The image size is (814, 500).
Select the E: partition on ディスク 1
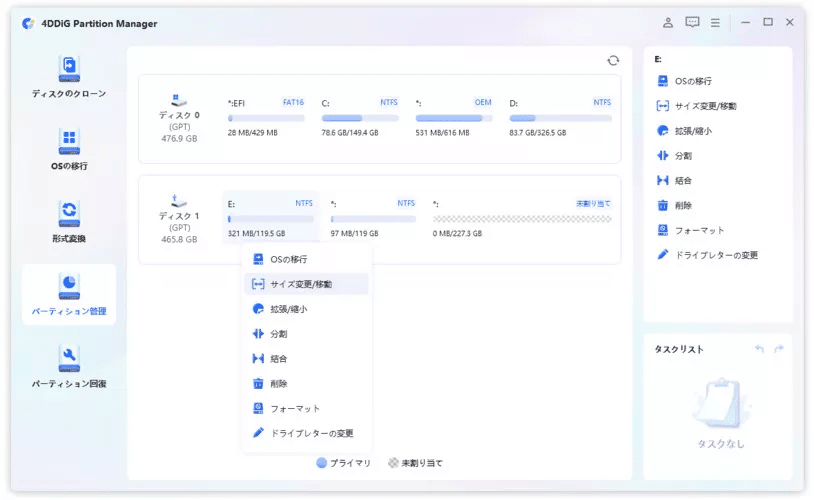[x=270, y=219]
